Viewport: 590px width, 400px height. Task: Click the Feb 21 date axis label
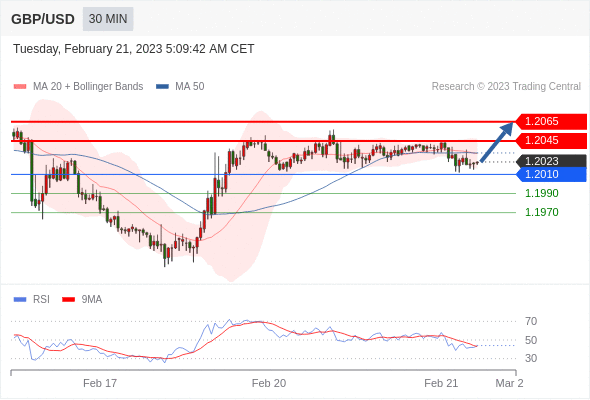[441, 383]
